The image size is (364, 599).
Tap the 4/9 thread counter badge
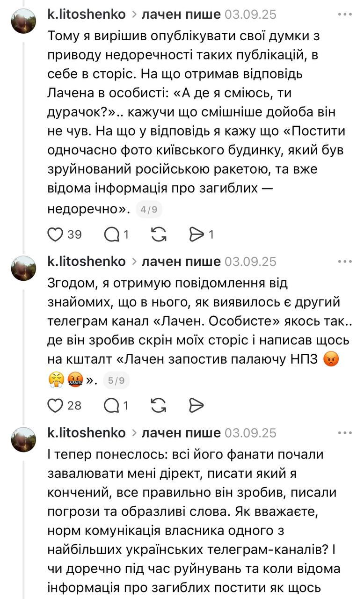tap(149, 210)
